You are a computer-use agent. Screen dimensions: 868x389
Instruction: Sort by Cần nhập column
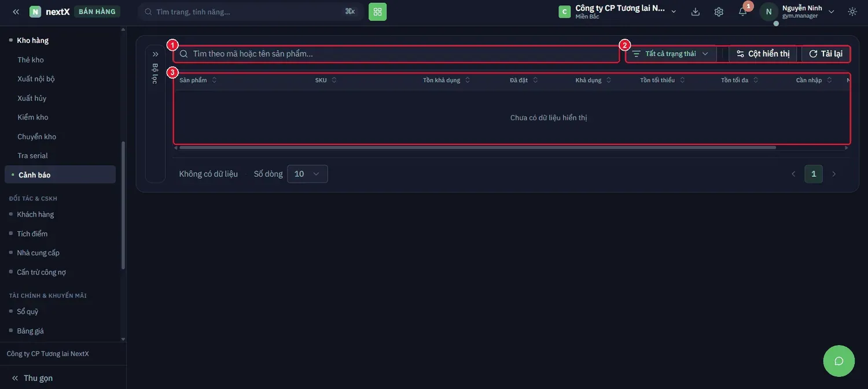pos(814,80)
